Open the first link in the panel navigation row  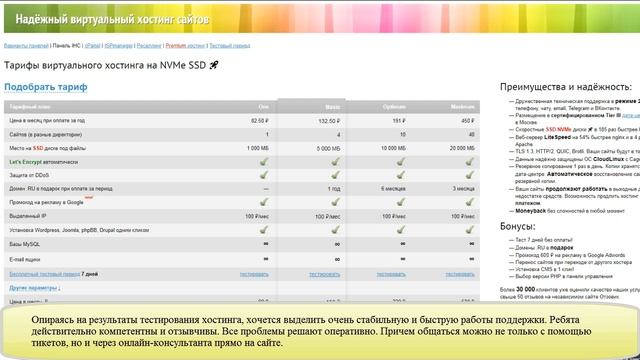point(26,46)
